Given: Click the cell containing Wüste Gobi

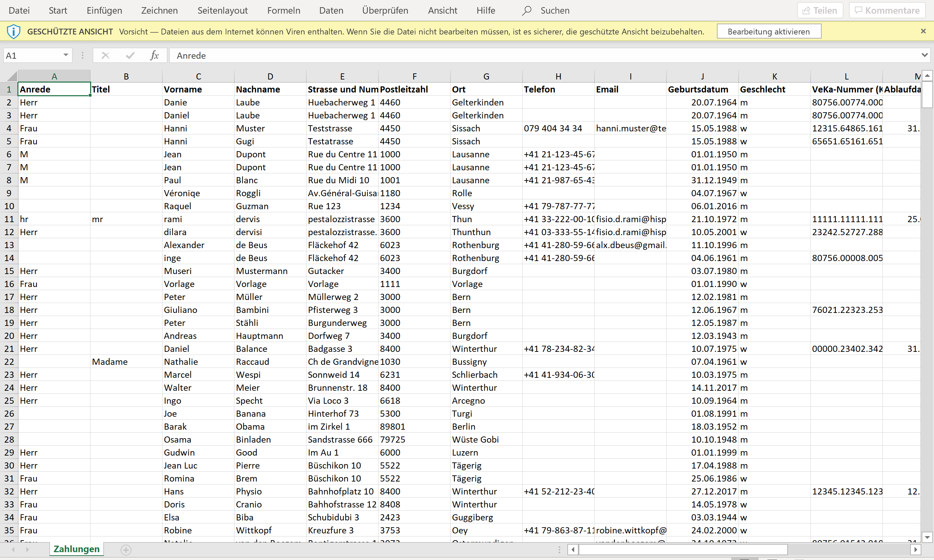Looking at the screenshot, I should [x=486, y=440].
